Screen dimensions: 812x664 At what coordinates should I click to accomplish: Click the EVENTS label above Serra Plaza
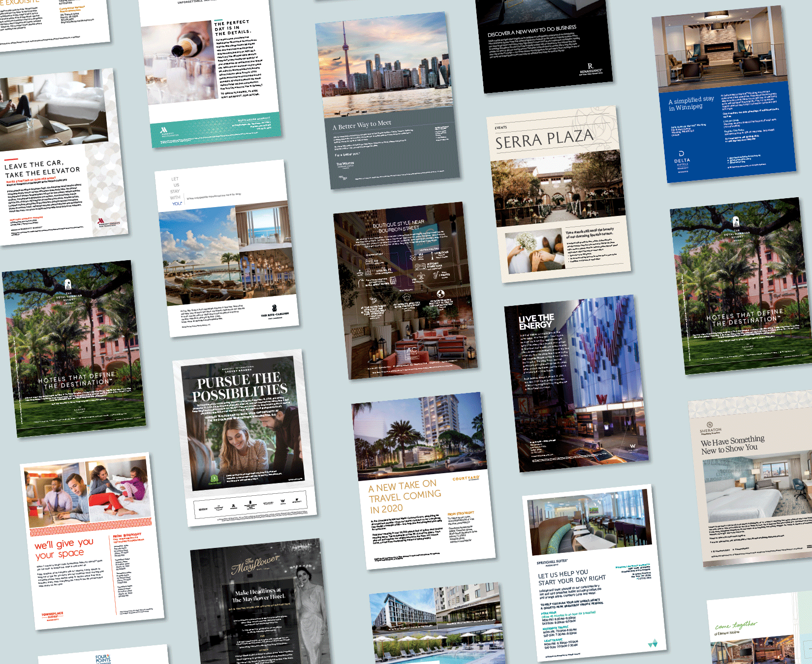point(501,127)
